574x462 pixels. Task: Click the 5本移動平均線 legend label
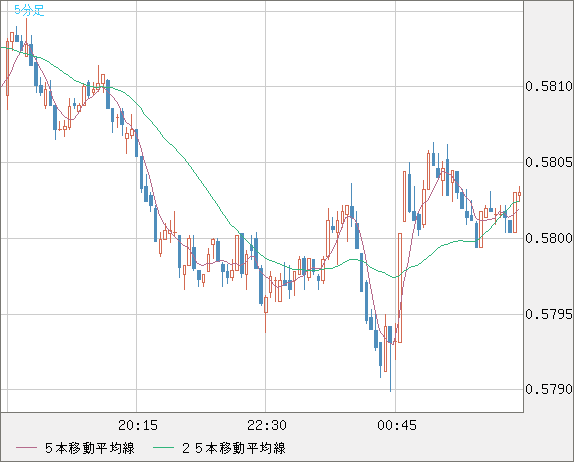click(x=90, y=448)
